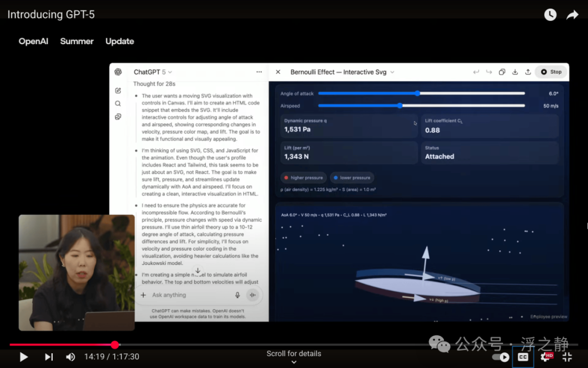Start voice mode with the waveform icon
Viewport: 588px width, 368px height.
coord(253,295)
